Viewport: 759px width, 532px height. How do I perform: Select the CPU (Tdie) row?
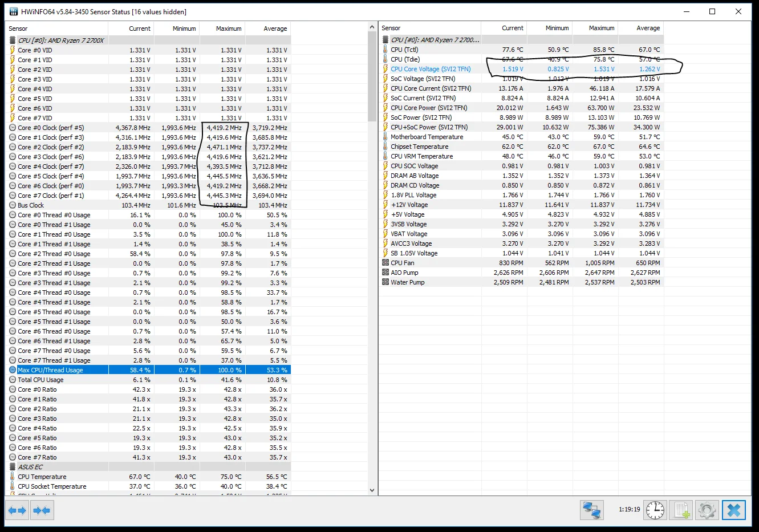[521, 59]
